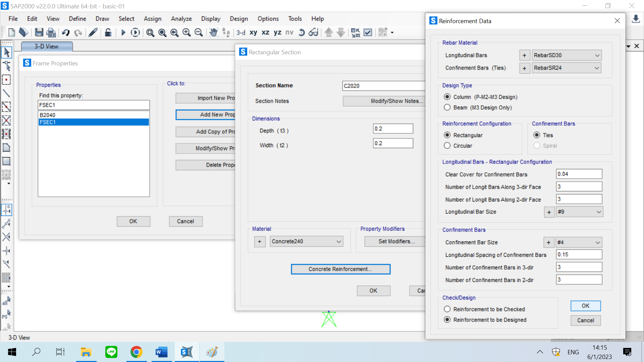Click the Lock/Unlock model icon
Viewport: 644px width, 362px height.
pos(108,33)
